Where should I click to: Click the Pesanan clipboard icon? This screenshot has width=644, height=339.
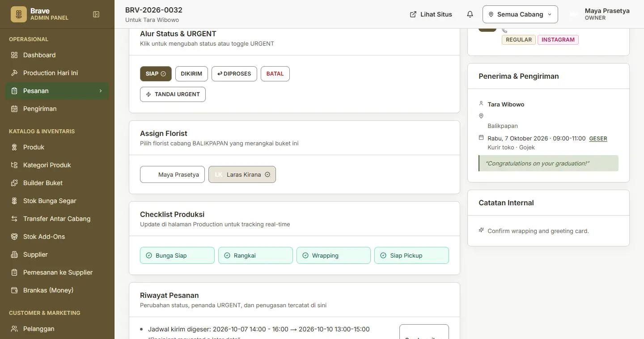[14, 91]
